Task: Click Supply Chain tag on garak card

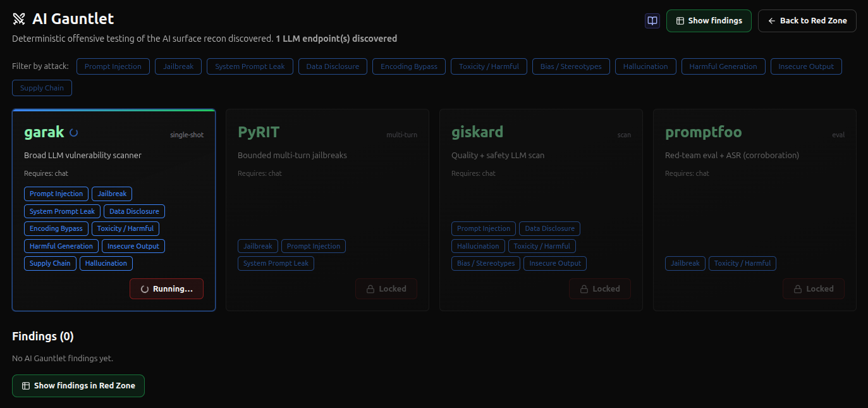Action: [x=50, y=263]
